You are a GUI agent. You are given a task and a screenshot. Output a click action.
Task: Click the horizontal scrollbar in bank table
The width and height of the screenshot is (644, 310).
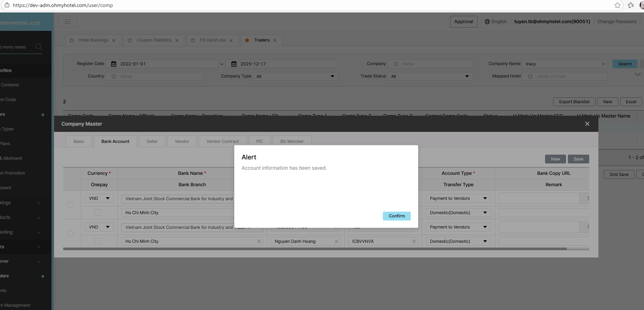315,249
